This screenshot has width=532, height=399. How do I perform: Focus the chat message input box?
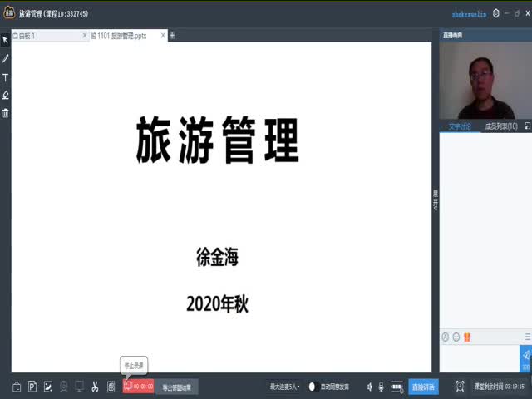(480, 358)
